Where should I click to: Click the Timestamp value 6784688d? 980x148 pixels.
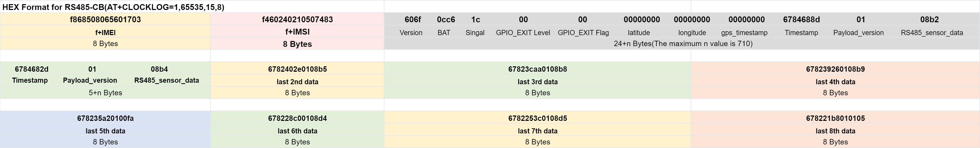point(801,19)
